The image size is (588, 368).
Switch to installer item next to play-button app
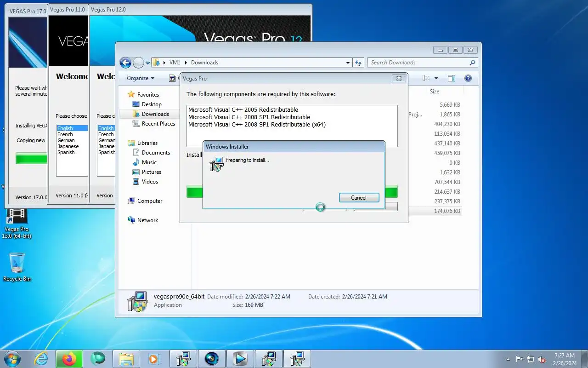tap(269, 359)
